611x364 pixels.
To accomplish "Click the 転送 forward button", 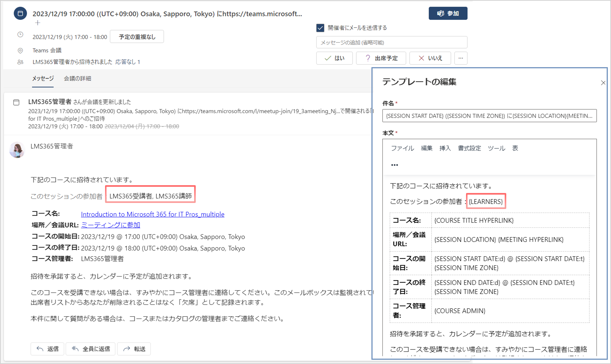I will 134,349.
